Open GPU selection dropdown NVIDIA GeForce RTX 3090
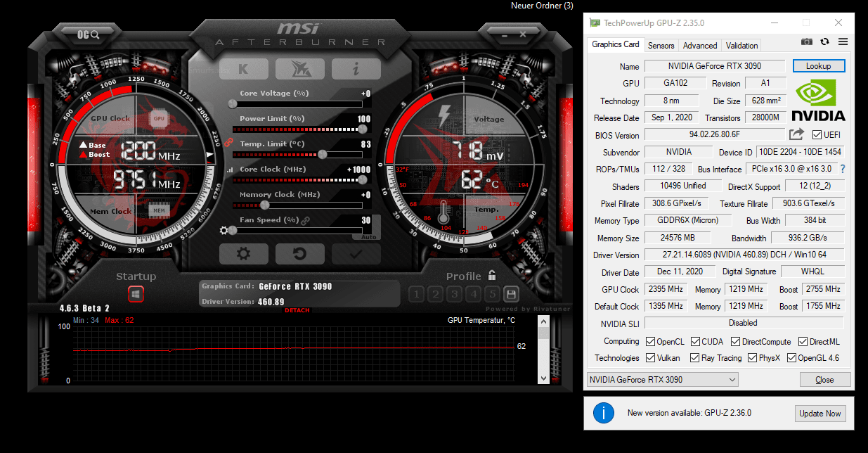The image size is (868, 453). click(662, 380)
